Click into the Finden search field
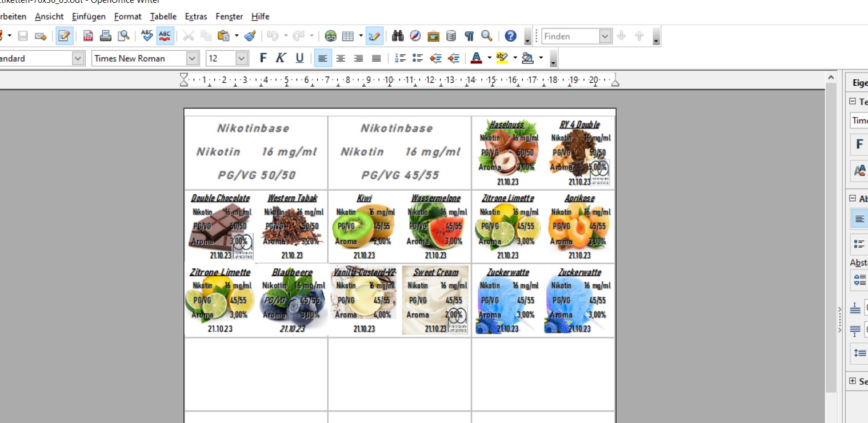Screen dimensions: 868x423 570,37
